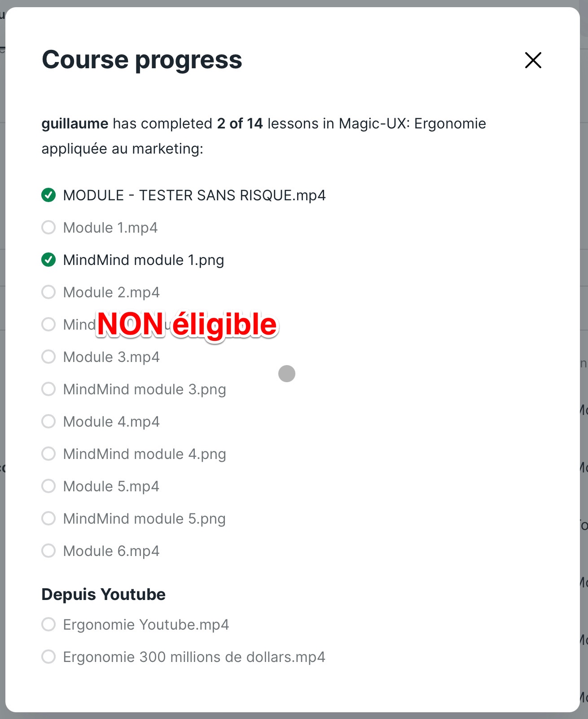Image resolution: width=588 pixels, height=719 pixels.
Task: Select circle beside Ergonomie Youtube.mp4
Action: (x=48, y=625)
